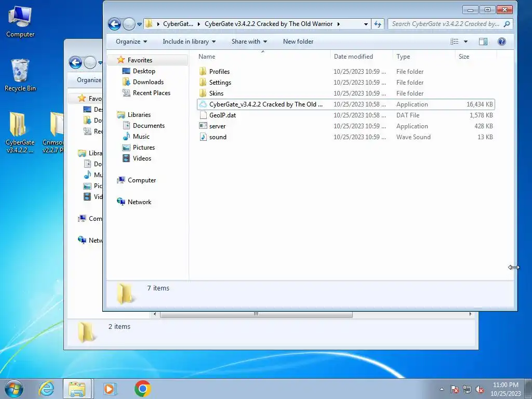Viewport: 532px width, 399px height.
Task: Select Network in the navigation pane
Action: click(x=139, y=202)
